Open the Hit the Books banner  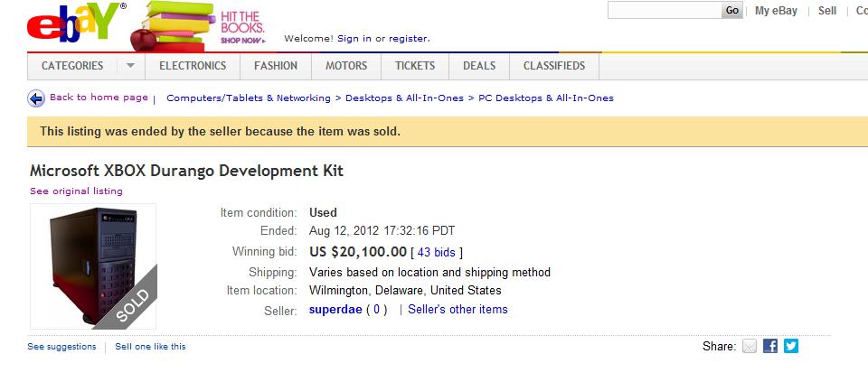pyautogui.click(x=198, y=25)
